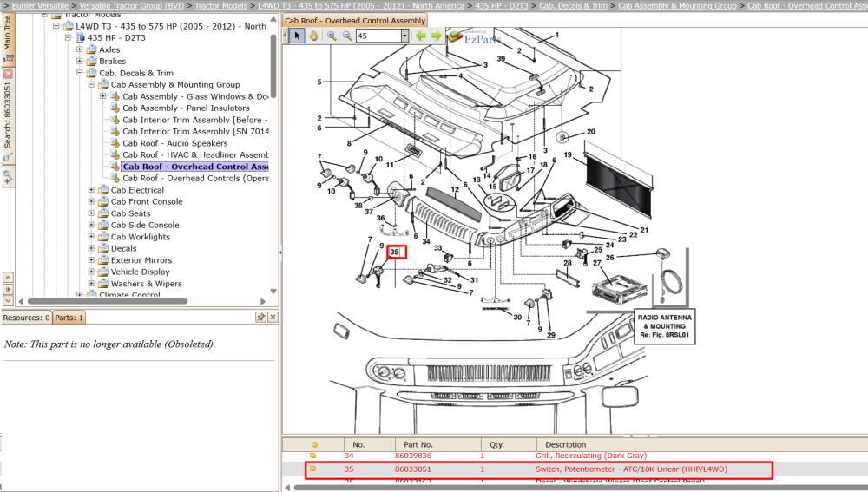Click callout number 35 on the diagram
Viewport: 868px width, 492px height.
(x=397, y=252)
